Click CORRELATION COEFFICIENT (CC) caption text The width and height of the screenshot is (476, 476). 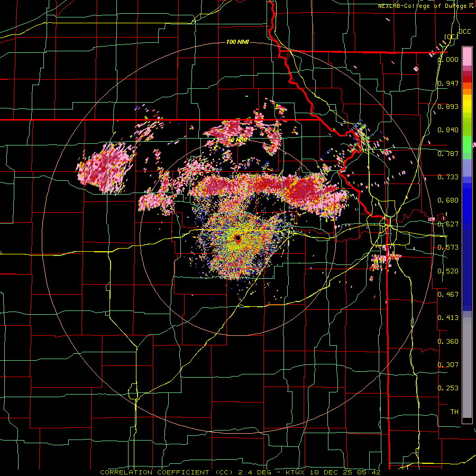[167, 472]
